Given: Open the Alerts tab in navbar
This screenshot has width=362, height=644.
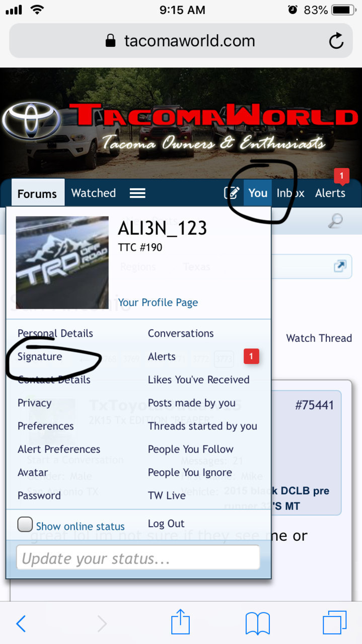Looking at the screenshot, I should (x=330, y=193).
